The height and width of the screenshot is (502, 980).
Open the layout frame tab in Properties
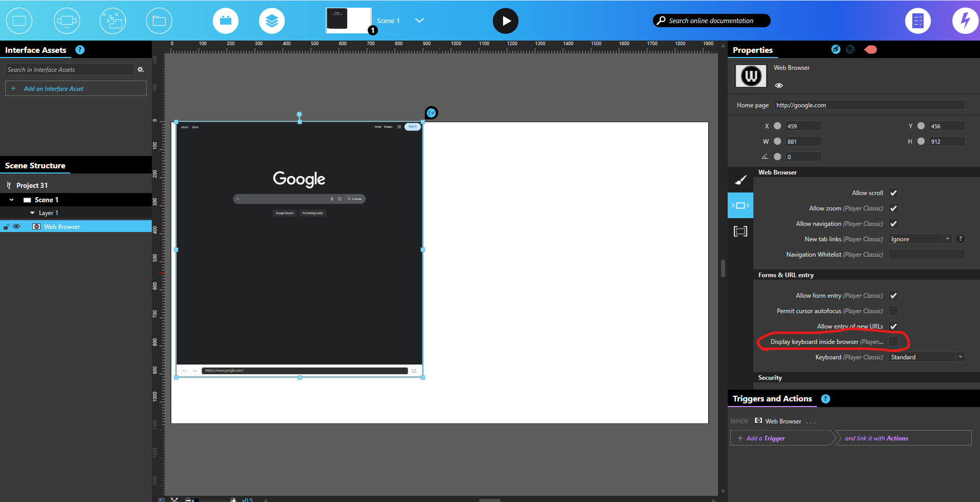tap(741, 231)
